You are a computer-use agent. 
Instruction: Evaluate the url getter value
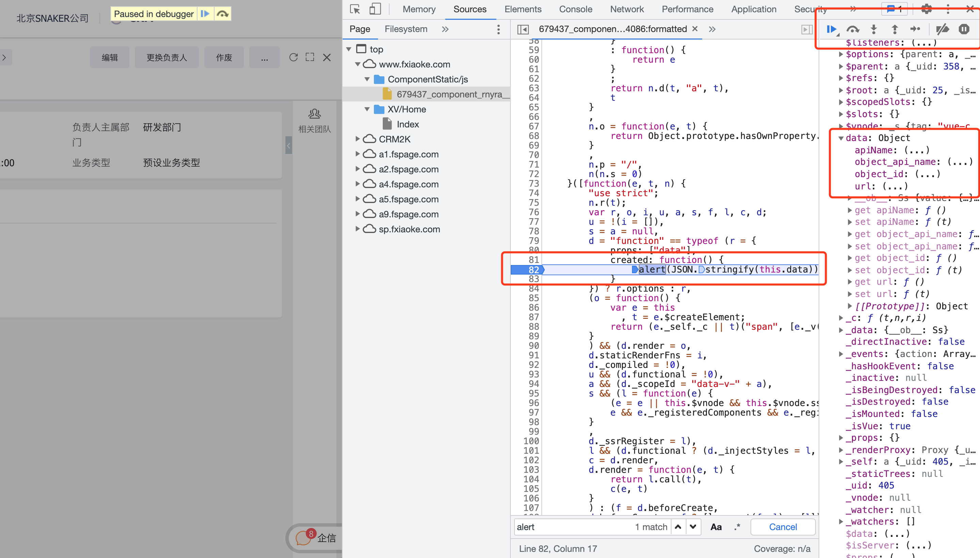click(x=895, y=186)
